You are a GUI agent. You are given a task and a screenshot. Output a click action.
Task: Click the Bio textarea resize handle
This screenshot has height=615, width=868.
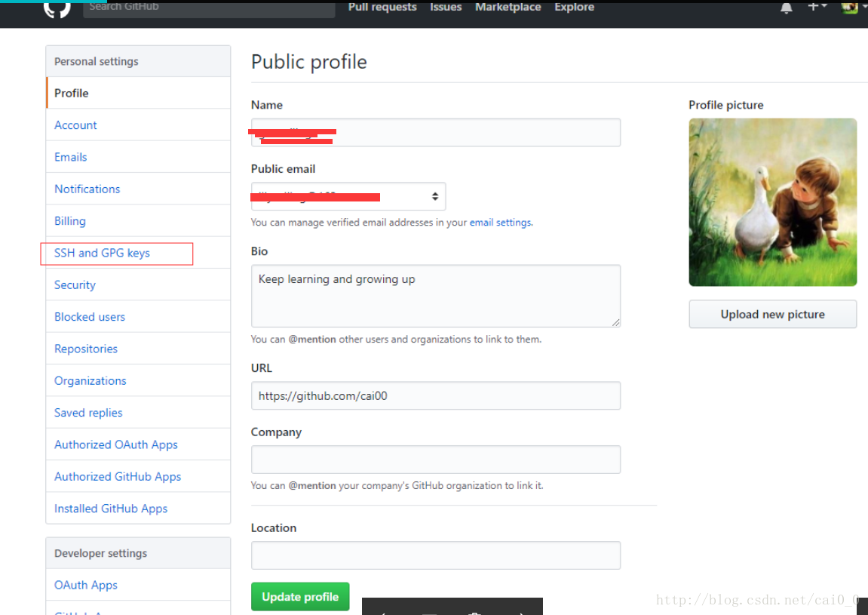coord(615,322)
